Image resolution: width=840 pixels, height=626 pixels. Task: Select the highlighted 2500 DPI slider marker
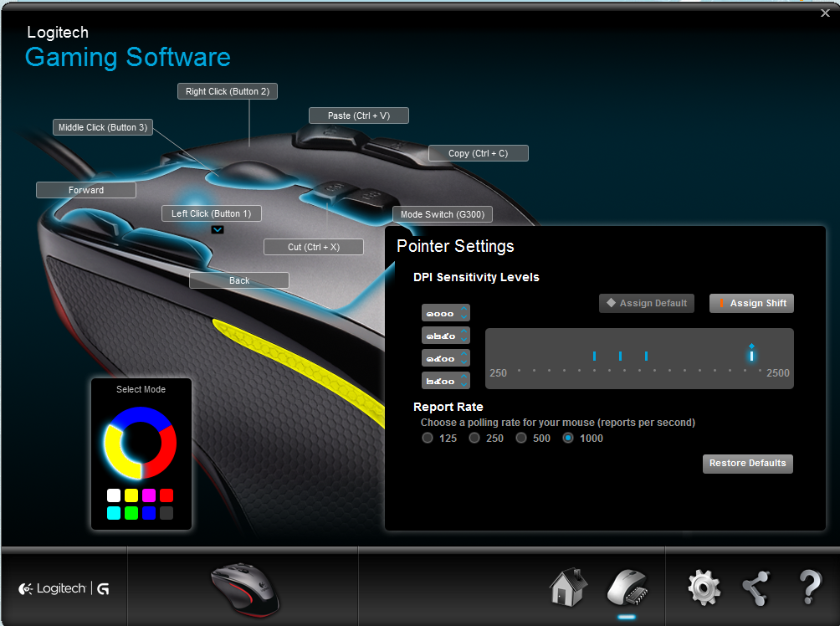tap(751, 356)
